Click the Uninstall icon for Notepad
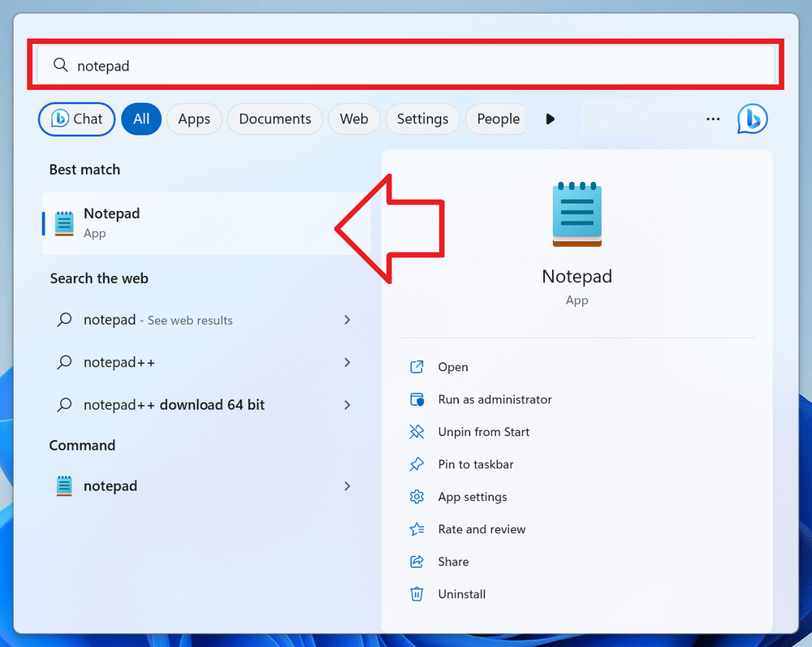Screen dimensions: 812x647 pyautogui.click(x=417, y=594)
